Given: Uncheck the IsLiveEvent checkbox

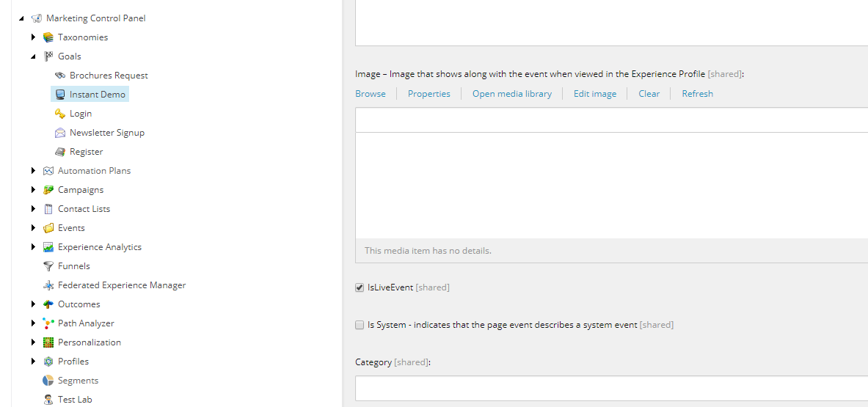Looking at the screenshot, I should (360, 287).
